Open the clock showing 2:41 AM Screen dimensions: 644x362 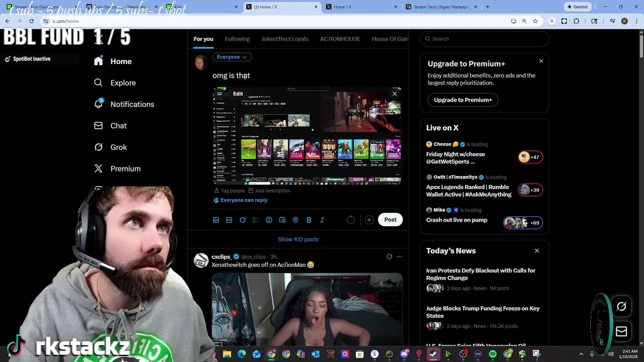(x=629, y=354)
